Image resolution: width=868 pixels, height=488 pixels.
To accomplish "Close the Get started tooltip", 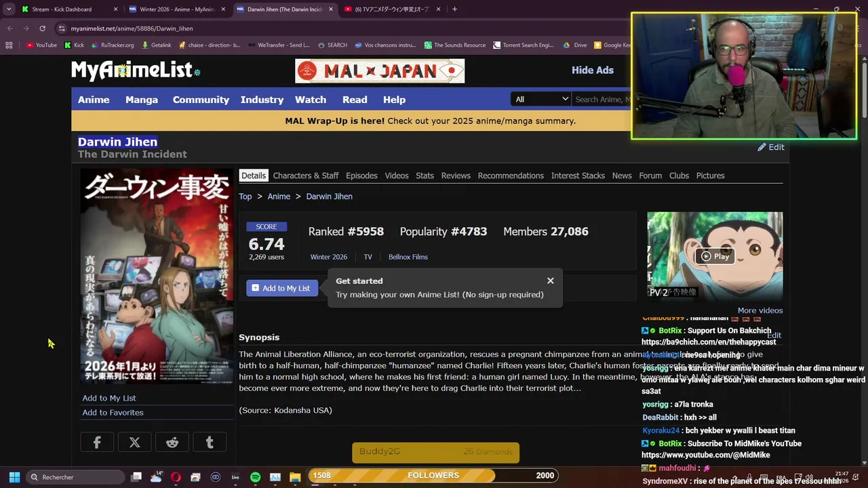I will (x=551, y=281).
